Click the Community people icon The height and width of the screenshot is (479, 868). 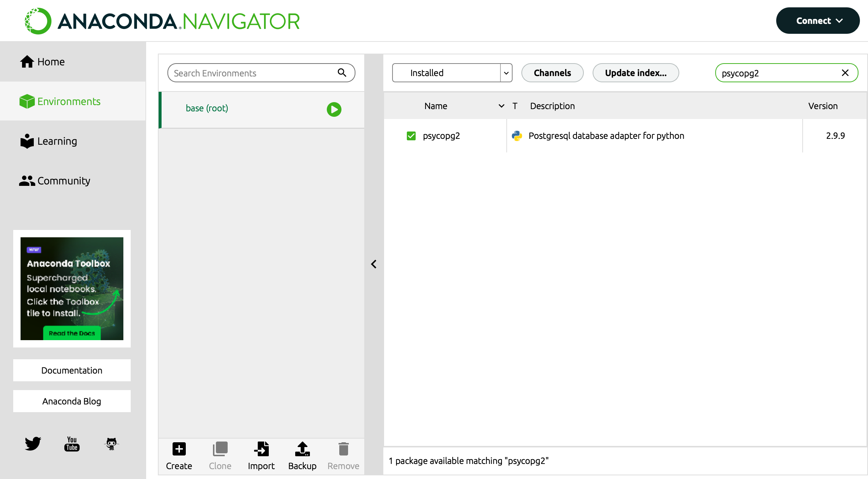pyautogui.click(x=26, y=180)
